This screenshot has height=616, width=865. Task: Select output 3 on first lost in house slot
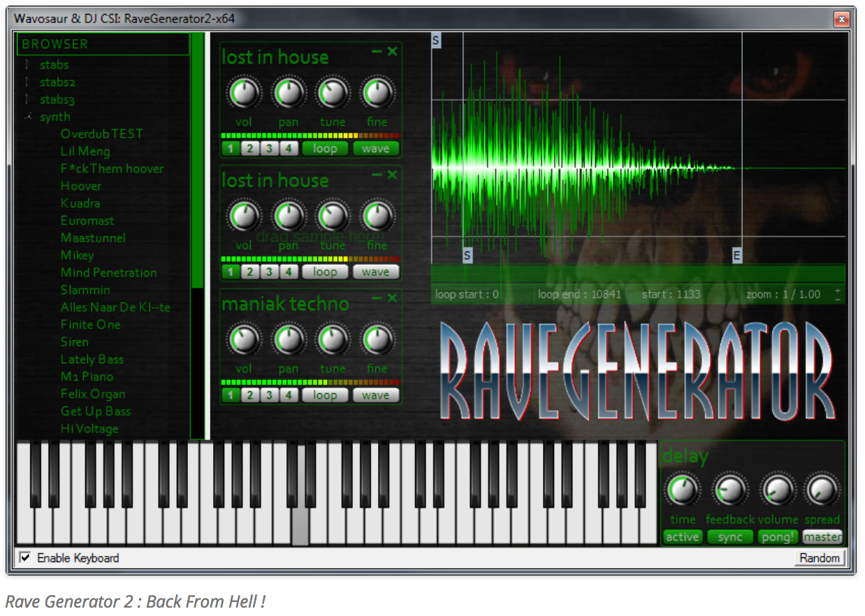pos(269,148)
